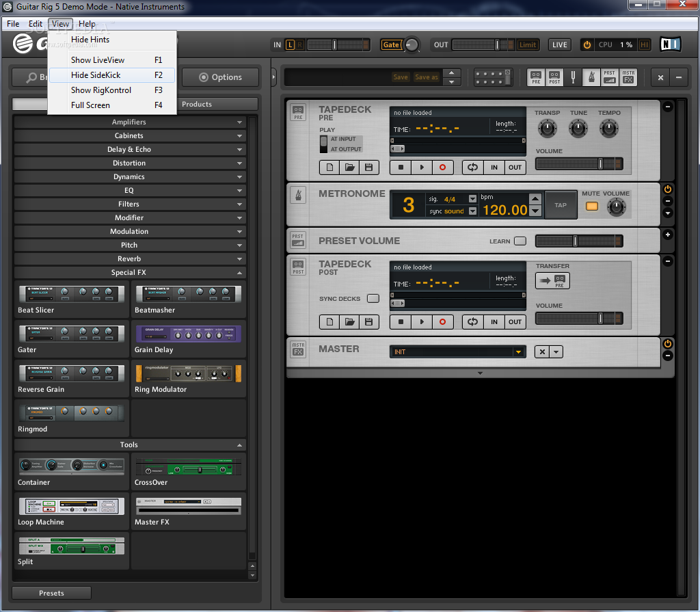700x612 pixels.
Task: Toggle the Metronome toolbar icon
Action: point(591,77)
